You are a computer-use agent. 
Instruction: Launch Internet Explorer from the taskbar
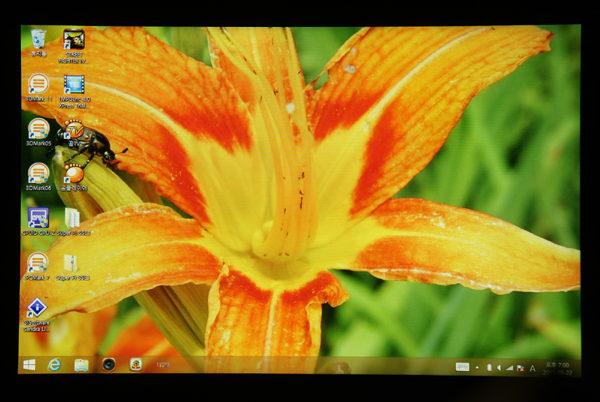tap(54, 365)
